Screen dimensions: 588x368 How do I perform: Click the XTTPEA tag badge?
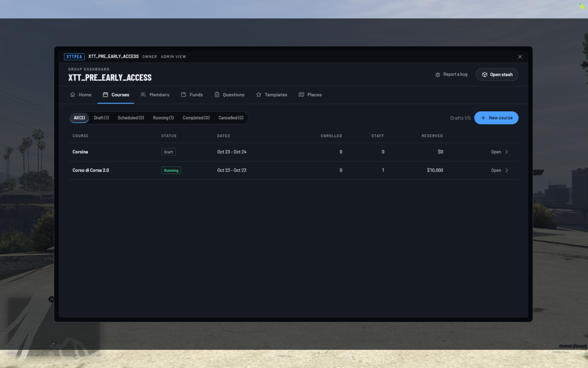74,57
